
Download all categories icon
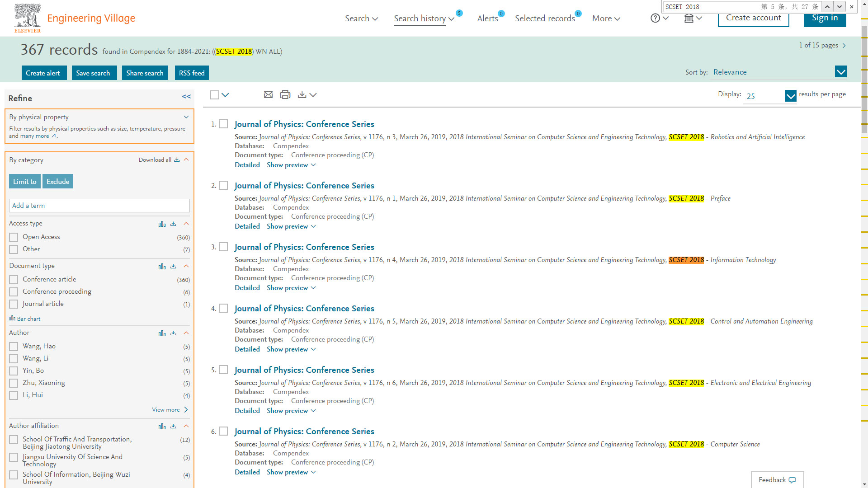pyautogui.click(x=177, y=160)
